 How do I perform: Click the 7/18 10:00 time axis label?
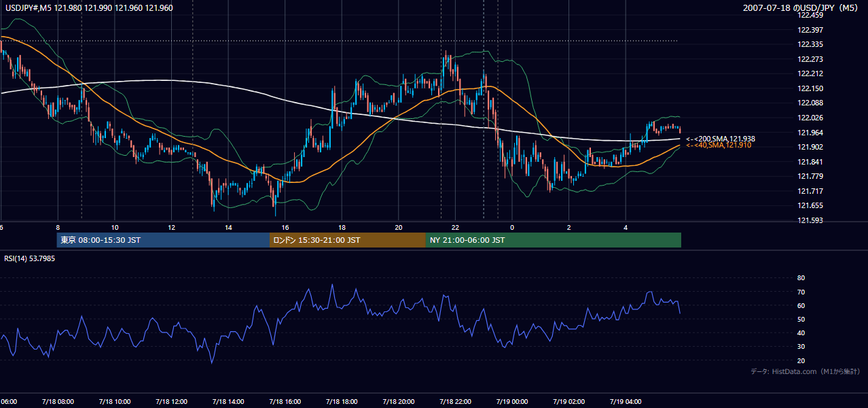[x=114, y=402]
